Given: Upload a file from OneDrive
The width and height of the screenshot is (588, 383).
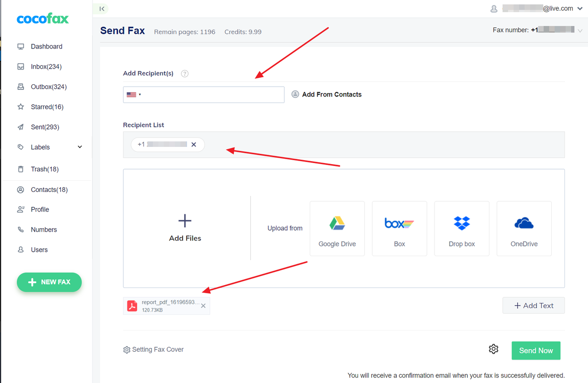Looking at the screenshot, I should point(524,228).
